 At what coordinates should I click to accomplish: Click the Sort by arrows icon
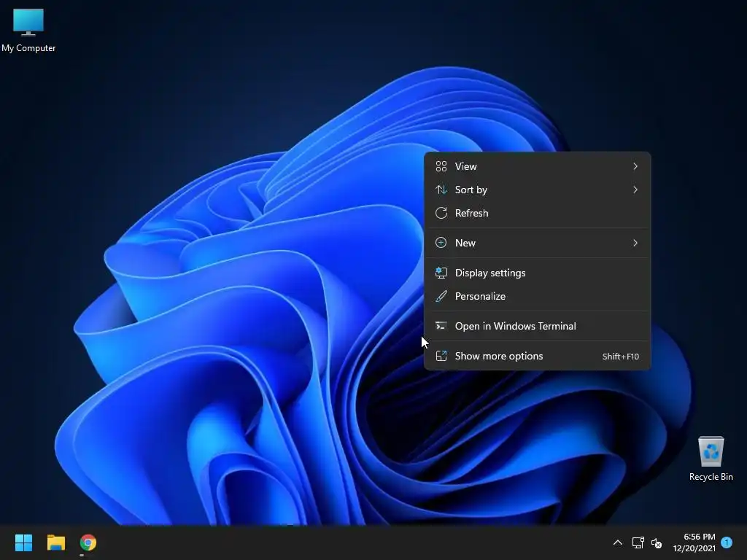click(x=441, y=190)
